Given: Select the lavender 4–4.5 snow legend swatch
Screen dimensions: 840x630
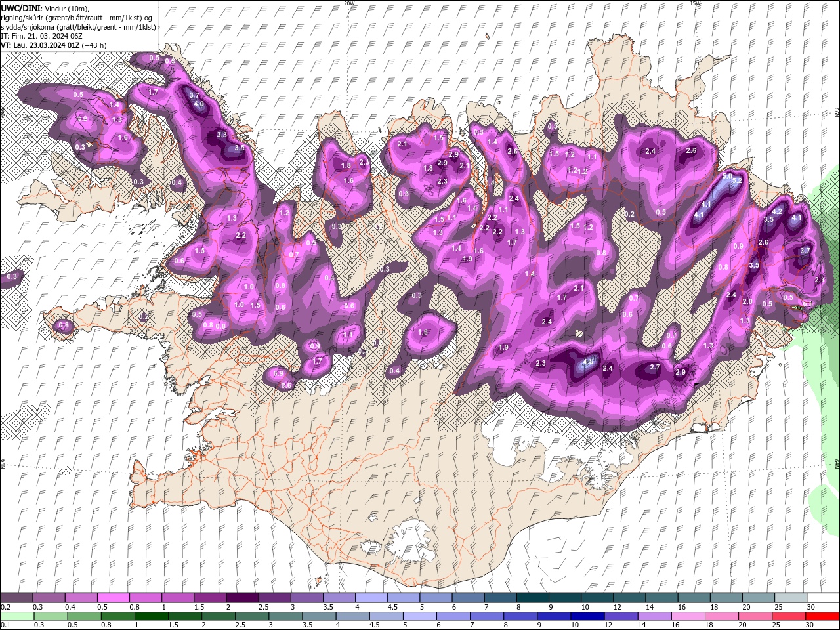Looking at the screenshot, I should tap(371, 598).
